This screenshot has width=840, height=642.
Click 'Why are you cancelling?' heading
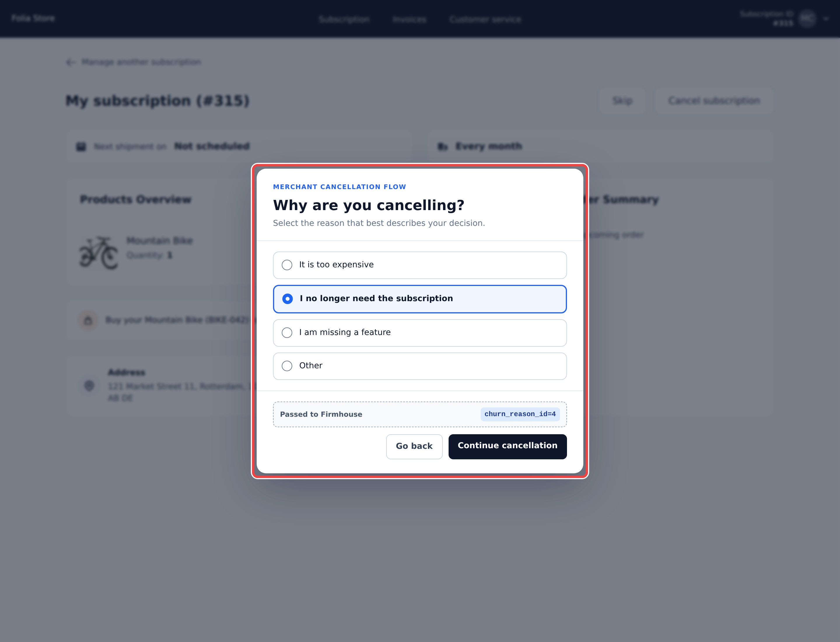click(369, 205)
